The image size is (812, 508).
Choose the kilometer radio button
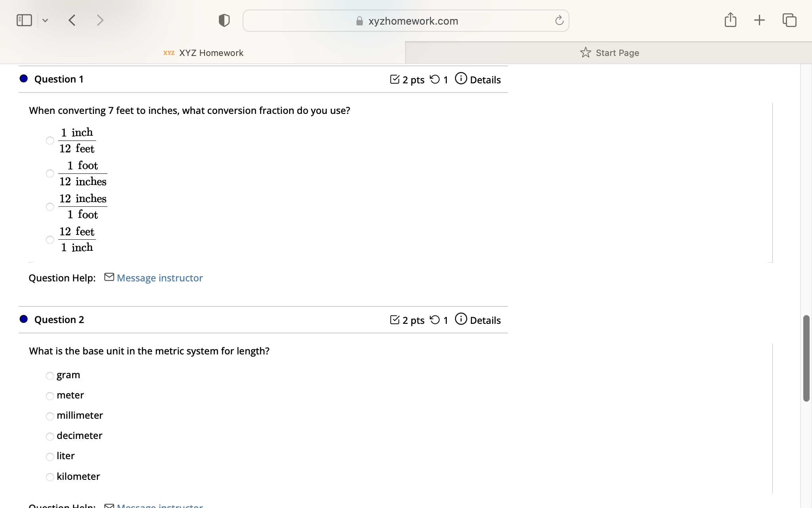[x=50, y=477]
